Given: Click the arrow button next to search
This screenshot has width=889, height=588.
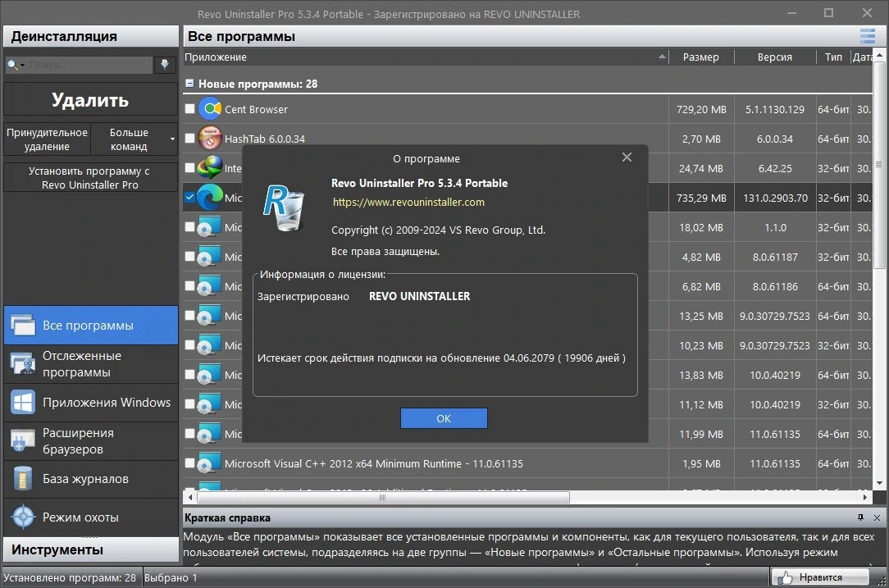Looking at the screenshot, I should [x=164, y=65].
